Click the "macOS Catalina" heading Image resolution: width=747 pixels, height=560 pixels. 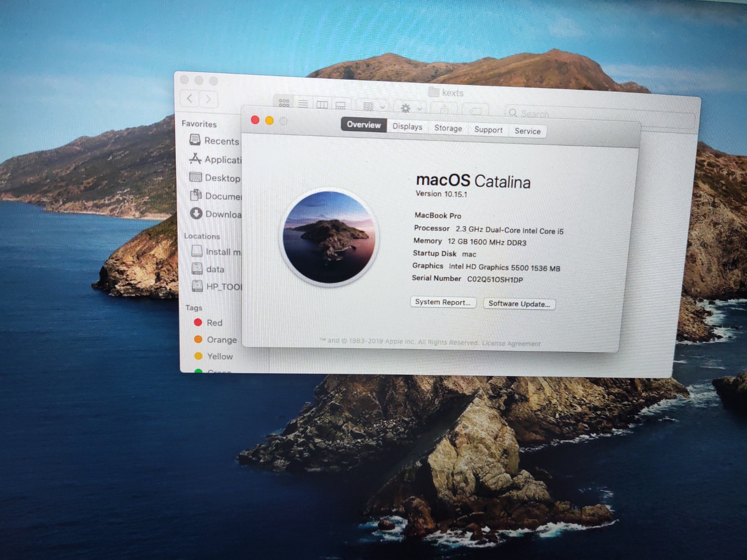[473, 181]
